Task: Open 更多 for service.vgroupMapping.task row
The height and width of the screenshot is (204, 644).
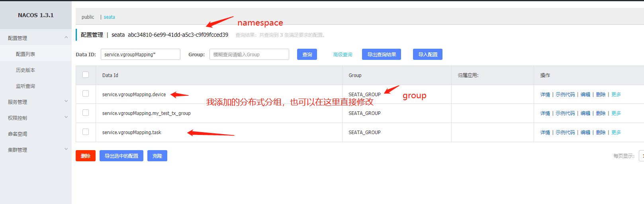Action: [x=616, y=133]
